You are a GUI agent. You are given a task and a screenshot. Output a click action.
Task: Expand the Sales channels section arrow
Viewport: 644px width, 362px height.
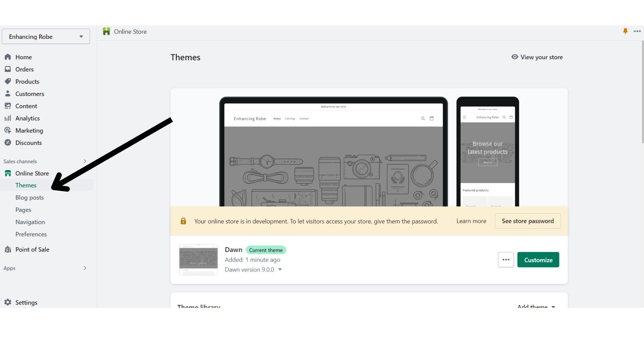point(85,161)
